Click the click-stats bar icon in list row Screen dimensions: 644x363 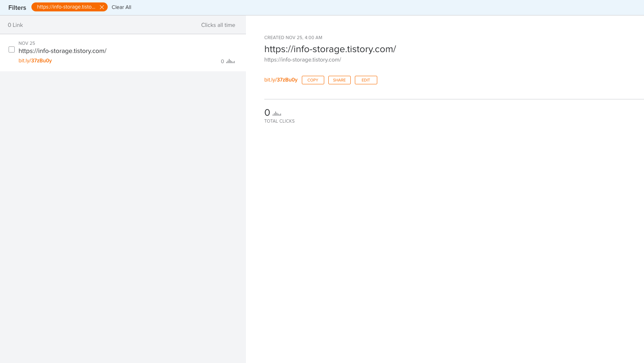coord(231,62)
